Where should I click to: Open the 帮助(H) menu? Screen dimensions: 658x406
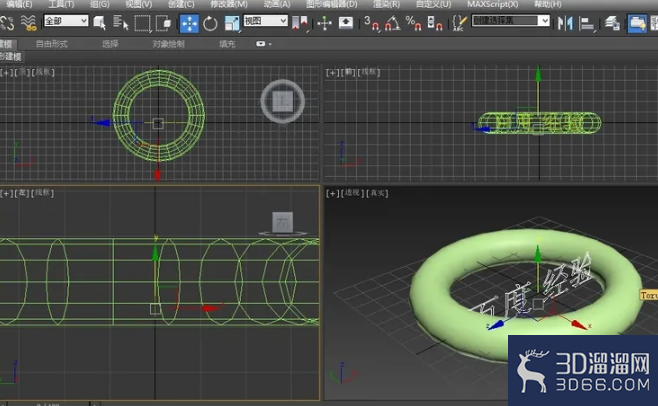coord(548,4)
